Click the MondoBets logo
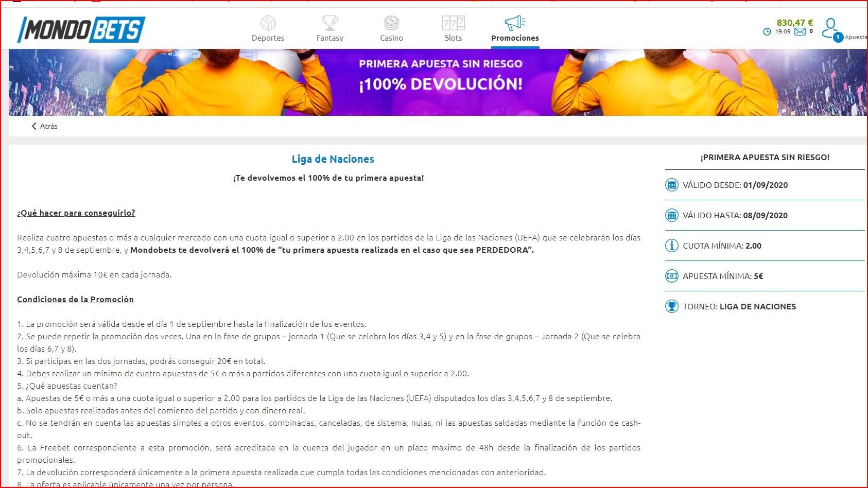Screen dimensions: 868x488 (x=81, y=29)
